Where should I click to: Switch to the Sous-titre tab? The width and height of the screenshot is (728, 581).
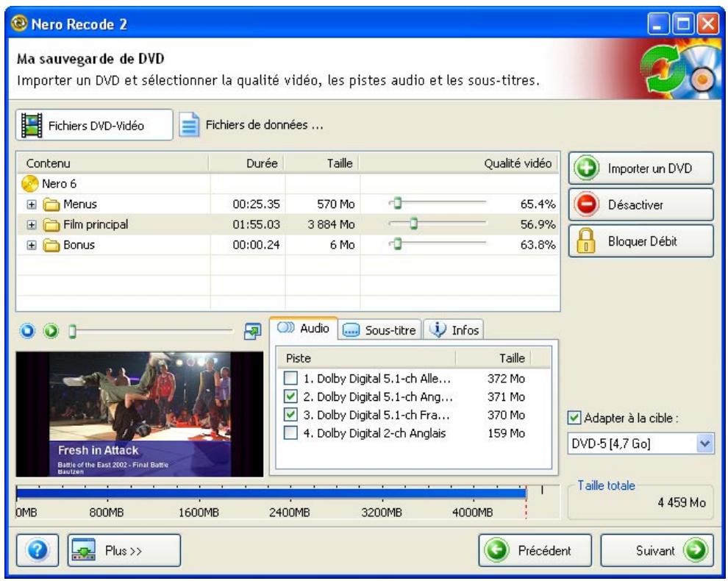[379, 330]
